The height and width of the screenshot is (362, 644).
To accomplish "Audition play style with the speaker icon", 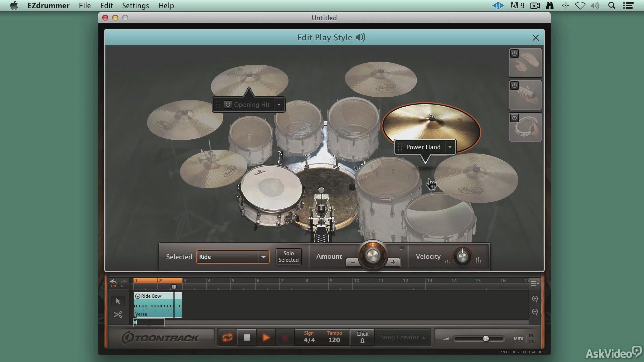I will tap(361, 37).
